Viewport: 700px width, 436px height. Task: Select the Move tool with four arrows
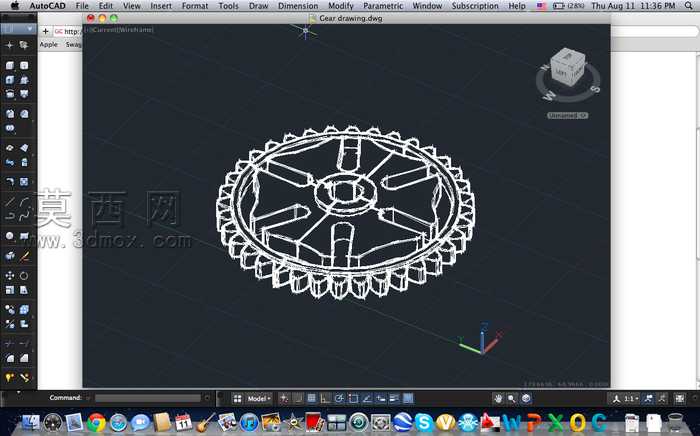(9, 275)
